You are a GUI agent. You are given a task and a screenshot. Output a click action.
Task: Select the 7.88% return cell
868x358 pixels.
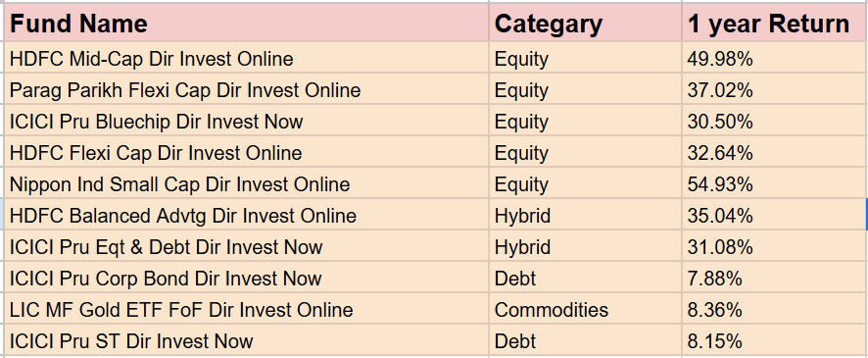[x=775, y=278]
